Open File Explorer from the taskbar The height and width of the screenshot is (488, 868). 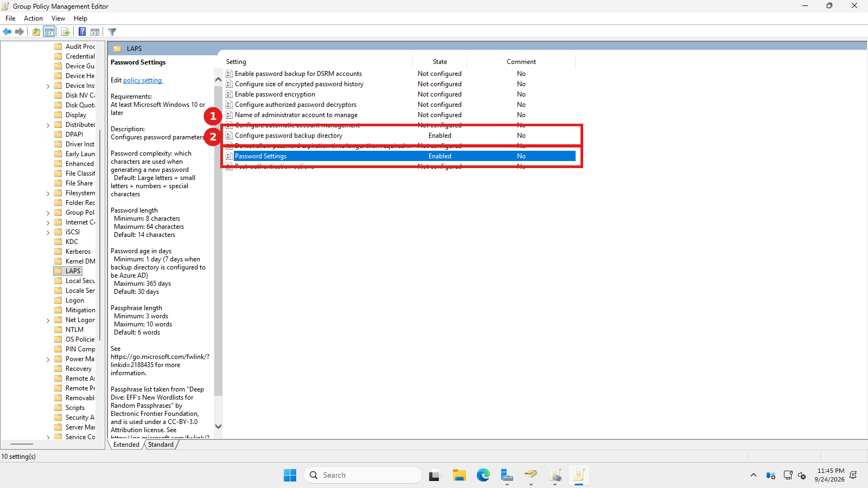click(459, 476)
